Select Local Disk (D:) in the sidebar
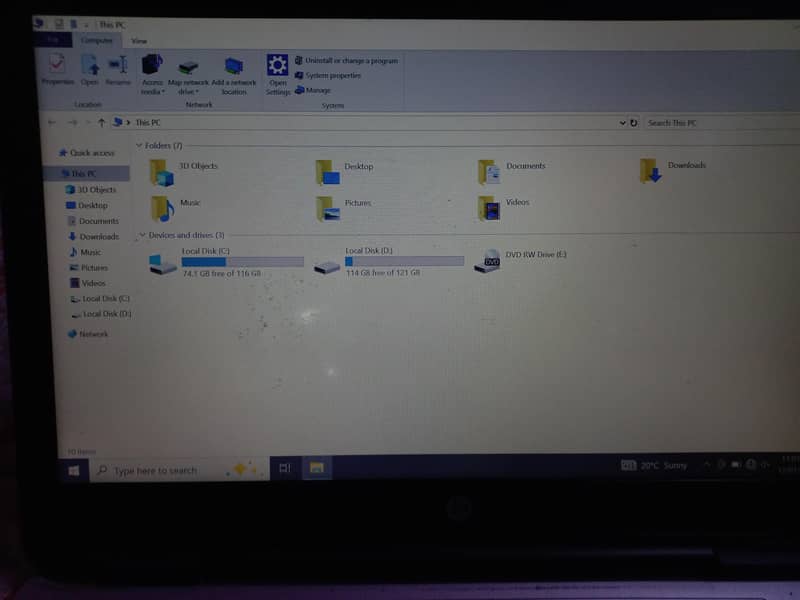The width and height of the screenshot is (800, 600). (x=102, y=314)
